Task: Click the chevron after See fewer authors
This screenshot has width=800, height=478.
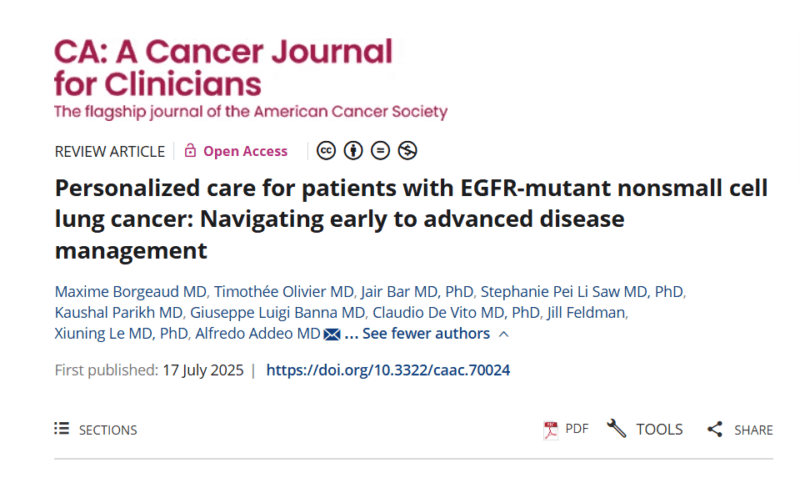Action: tap(504, 334)
